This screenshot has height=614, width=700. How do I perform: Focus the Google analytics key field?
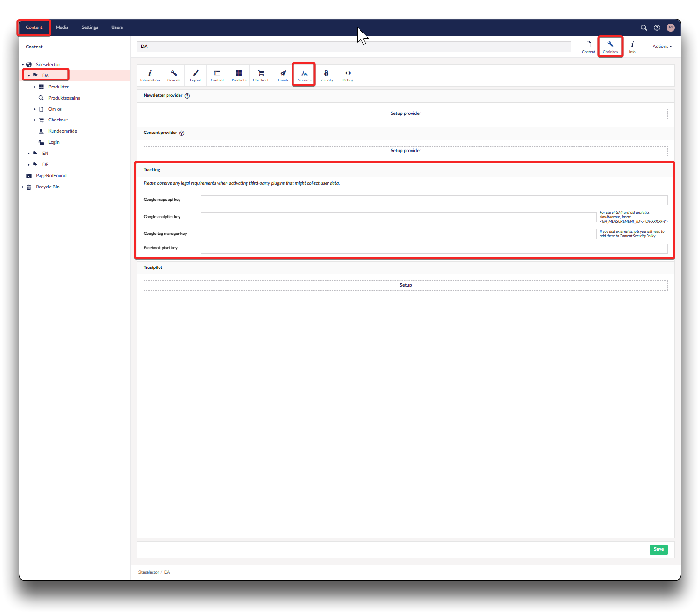point(398,217)
